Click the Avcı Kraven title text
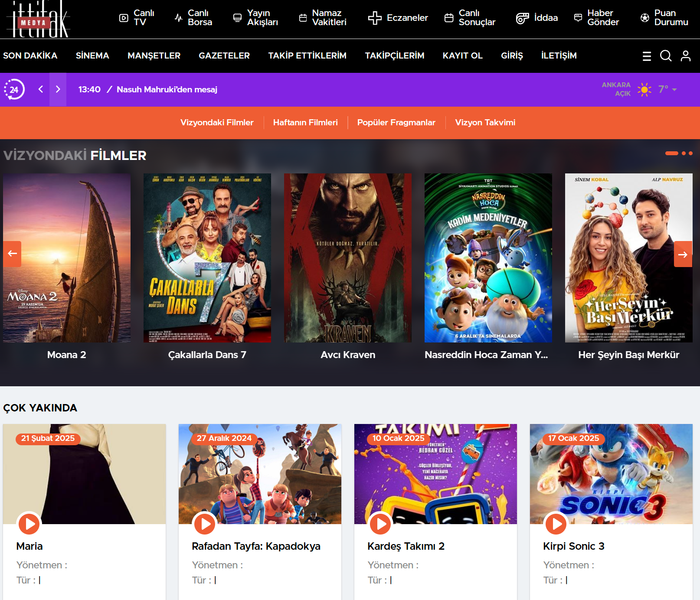 (348, 355)
